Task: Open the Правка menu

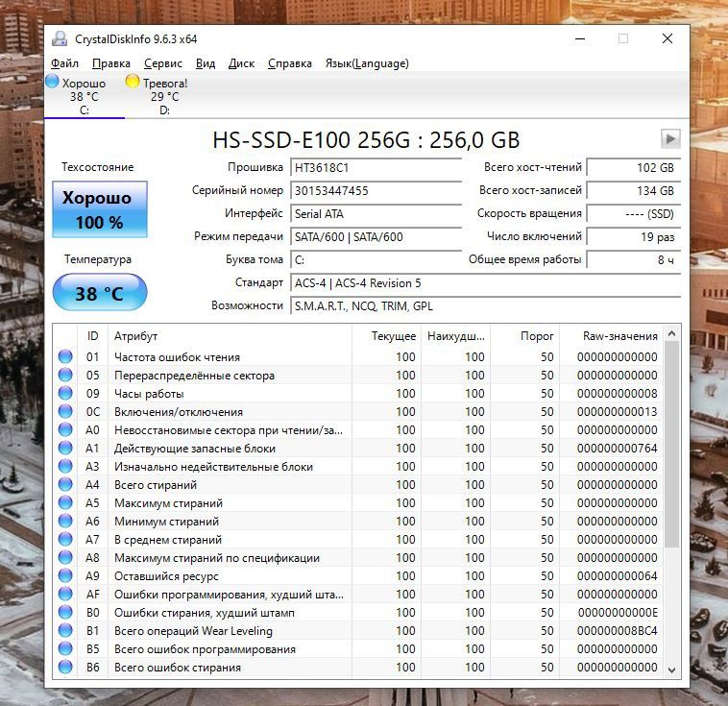Action: (x=111, y=63)
